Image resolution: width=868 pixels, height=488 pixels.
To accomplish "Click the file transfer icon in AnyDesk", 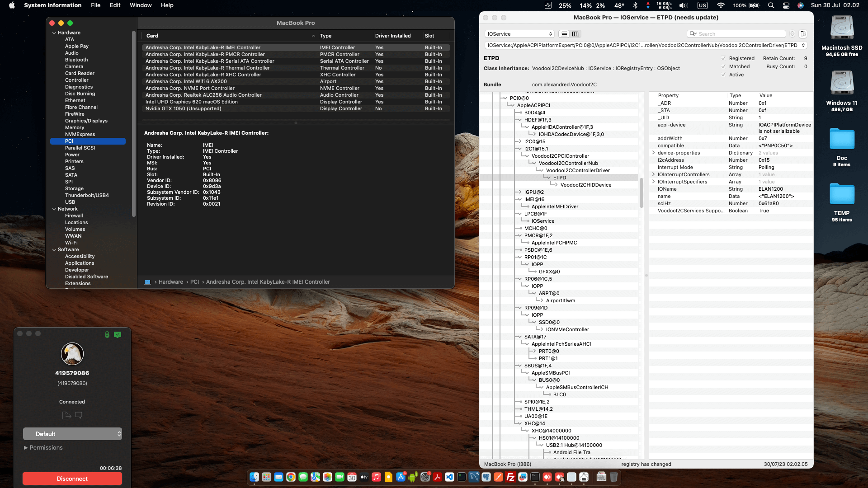I will coord(66,415).
